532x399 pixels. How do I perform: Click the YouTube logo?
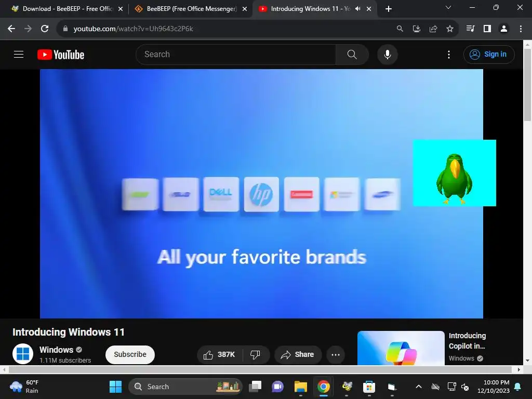tap(61, 55)
